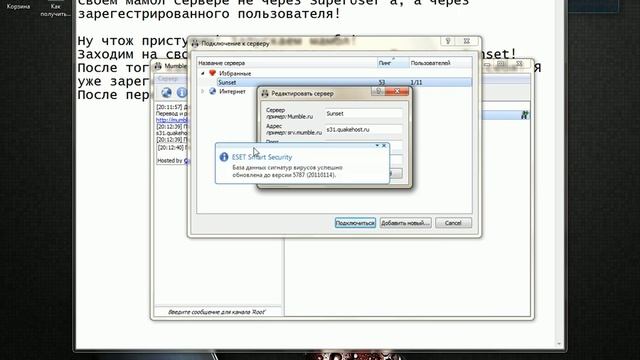Click the Адрес field with s31.quakehost.ru
The image size is (640, 360).
pyautogui.click(x=364, y=129)
